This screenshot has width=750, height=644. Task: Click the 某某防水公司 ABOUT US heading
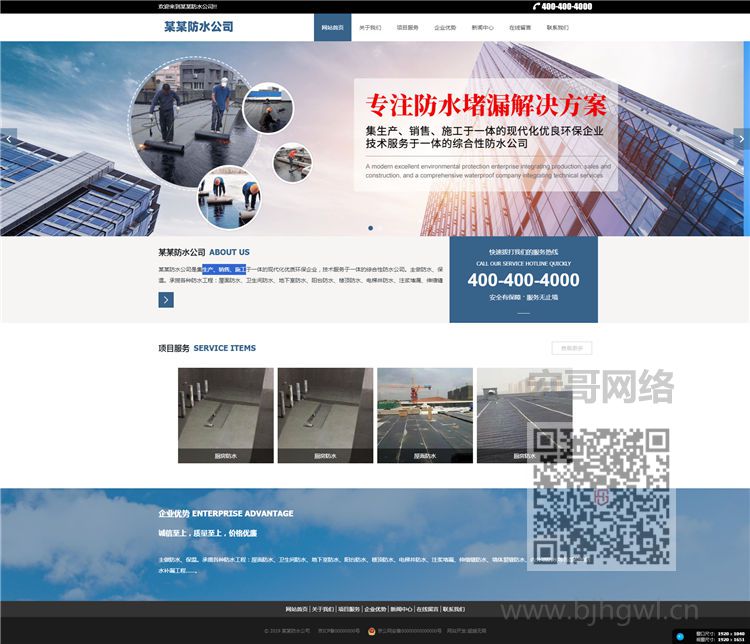click(x=204, y=252)
